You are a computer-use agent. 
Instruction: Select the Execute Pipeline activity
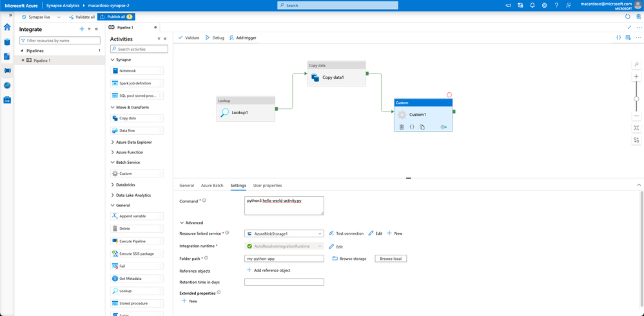pyautogui.click(x=137, y=241)
